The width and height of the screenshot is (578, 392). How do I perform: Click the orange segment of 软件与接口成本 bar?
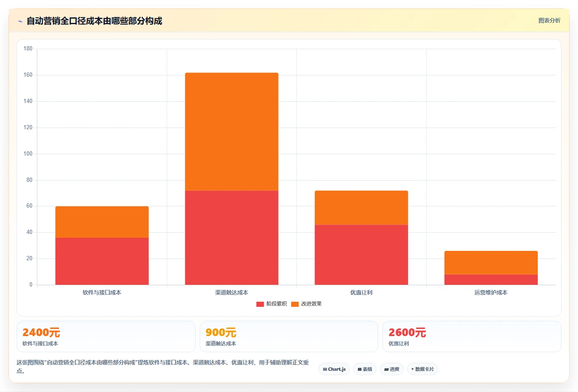point(102,222)
